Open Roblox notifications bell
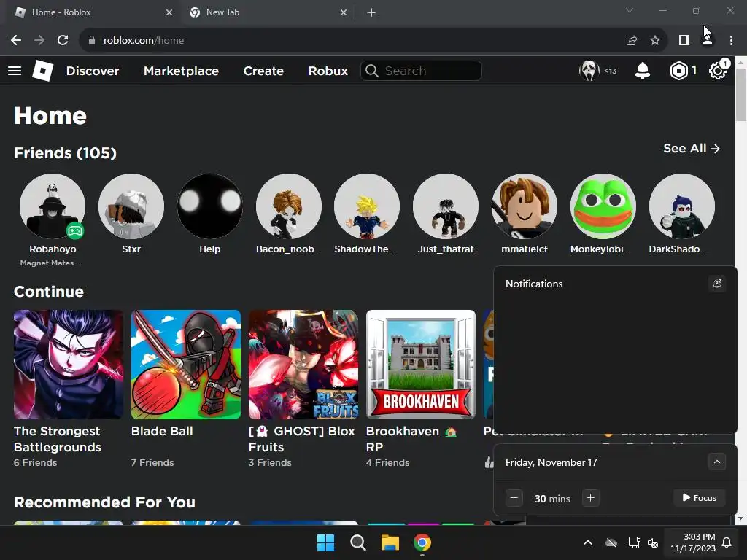The width and height of the screenshot is (747, 560). click(642, 71)
